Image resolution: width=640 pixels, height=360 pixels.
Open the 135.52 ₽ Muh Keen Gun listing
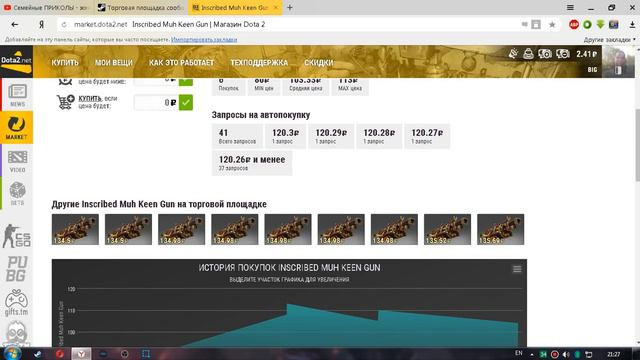tap(447, 229)
